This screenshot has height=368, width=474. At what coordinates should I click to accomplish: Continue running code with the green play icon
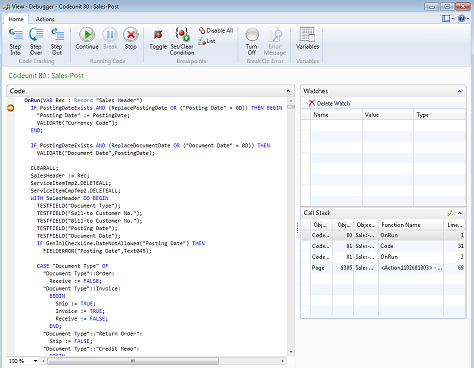click(x=87, y=34)
